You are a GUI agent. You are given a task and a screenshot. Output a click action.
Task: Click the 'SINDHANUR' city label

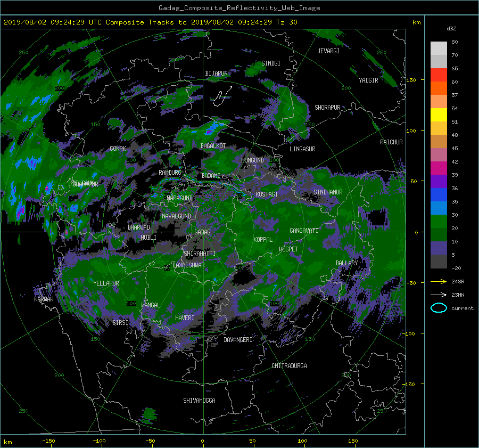point(328,192)
